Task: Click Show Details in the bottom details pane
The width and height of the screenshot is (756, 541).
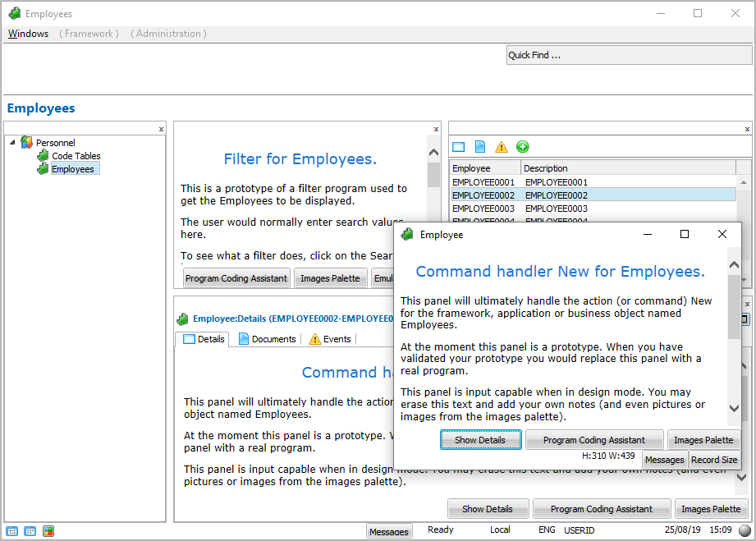Action: (x=488, y=509)
